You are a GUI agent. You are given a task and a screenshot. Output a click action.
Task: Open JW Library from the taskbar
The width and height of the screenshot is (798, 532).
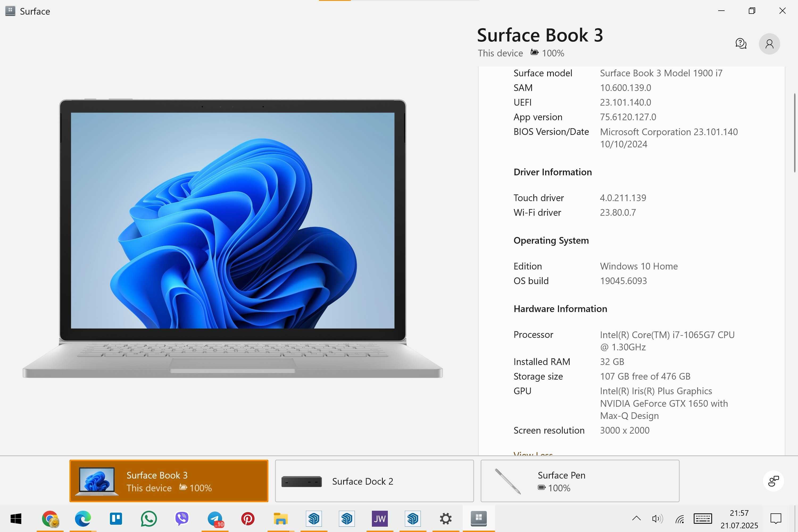click(x=380, y=518)
